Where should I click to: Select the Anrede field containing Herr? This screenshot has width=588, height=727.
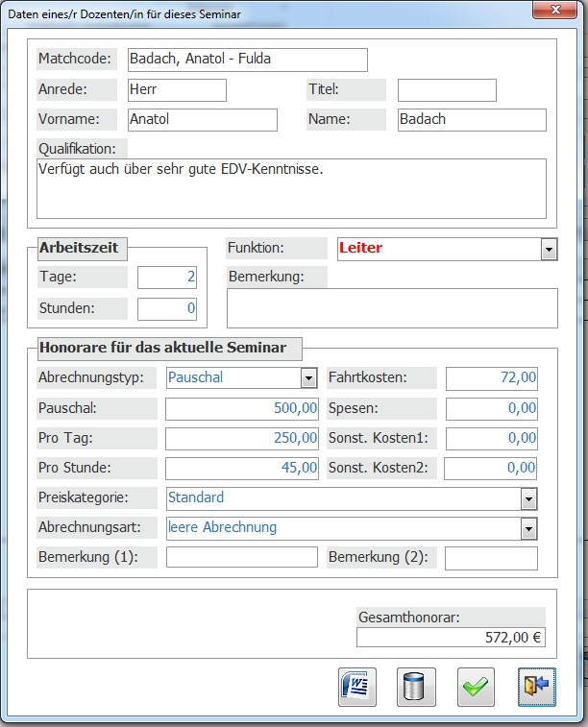[177, 90]
